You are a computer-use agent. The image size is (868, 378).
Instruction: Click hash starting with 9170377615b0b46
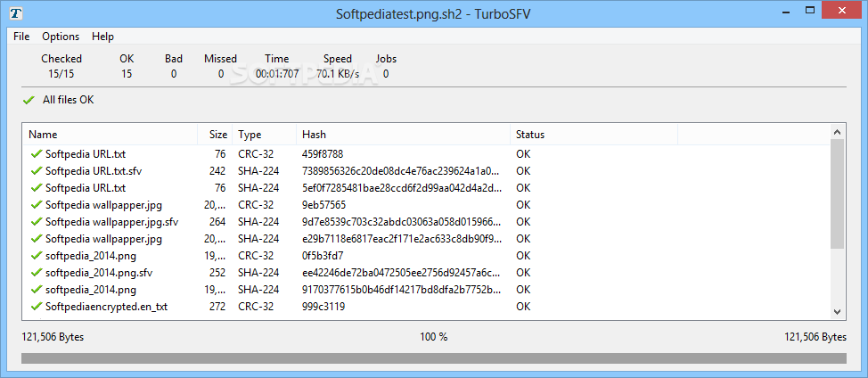(402, 290)
